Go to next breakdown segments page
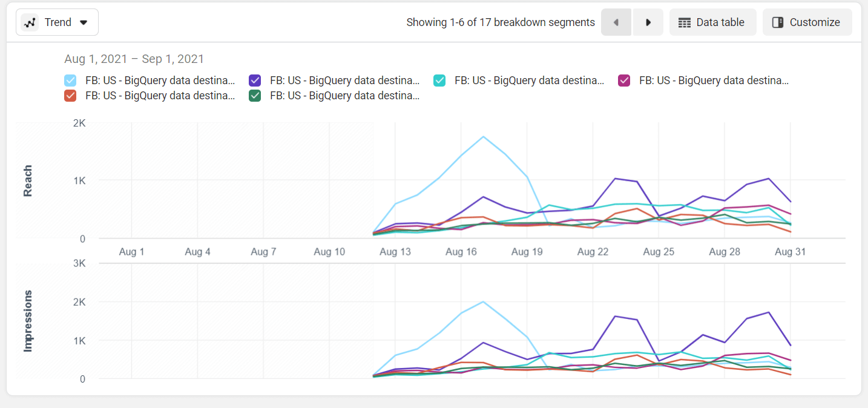Screen dimensions: 868x408 coord(648,22)
